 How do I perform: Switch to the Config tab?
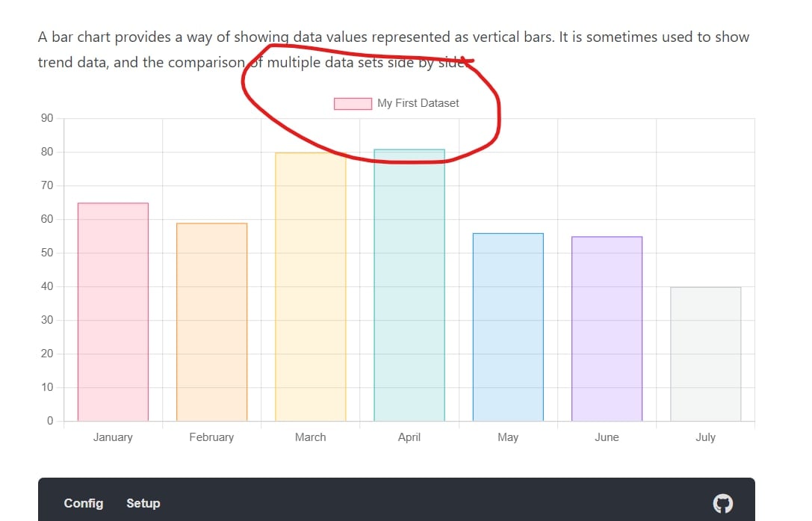click(x=84, y=503)
